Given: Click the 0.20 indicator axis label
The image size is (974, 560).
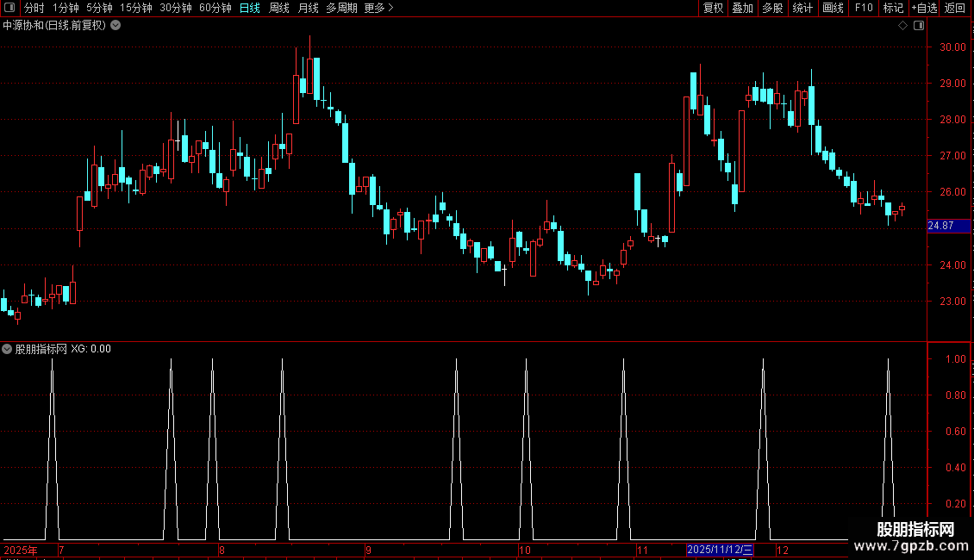Looking at the screenshot, I should tap(955, 503).
